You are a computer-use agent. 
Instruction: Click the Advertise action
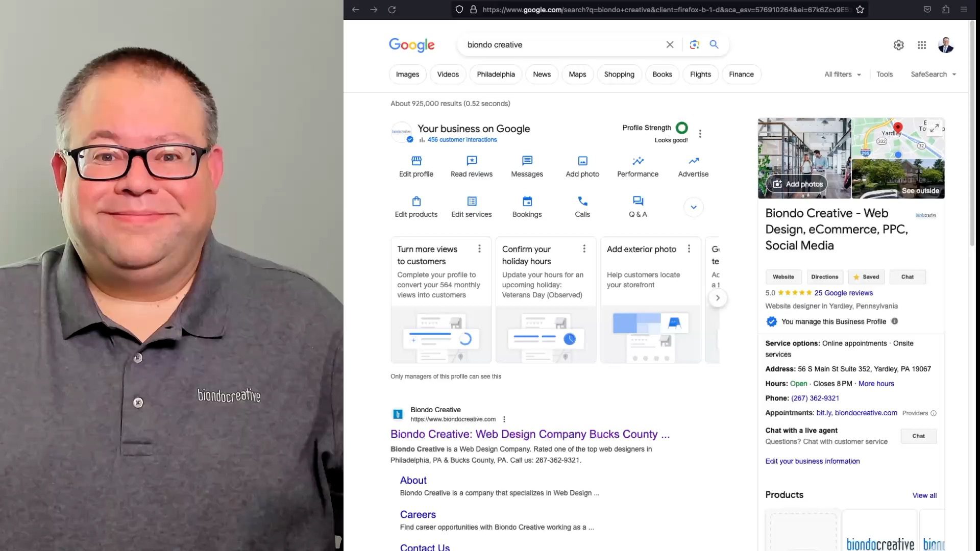point(693,167)
